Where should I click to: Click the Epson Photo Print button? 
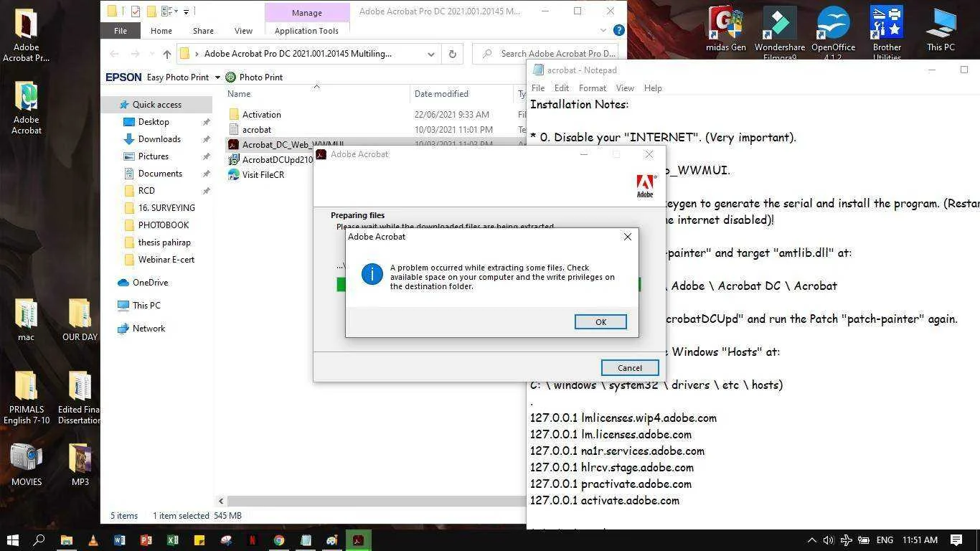(x=254, y=77)
